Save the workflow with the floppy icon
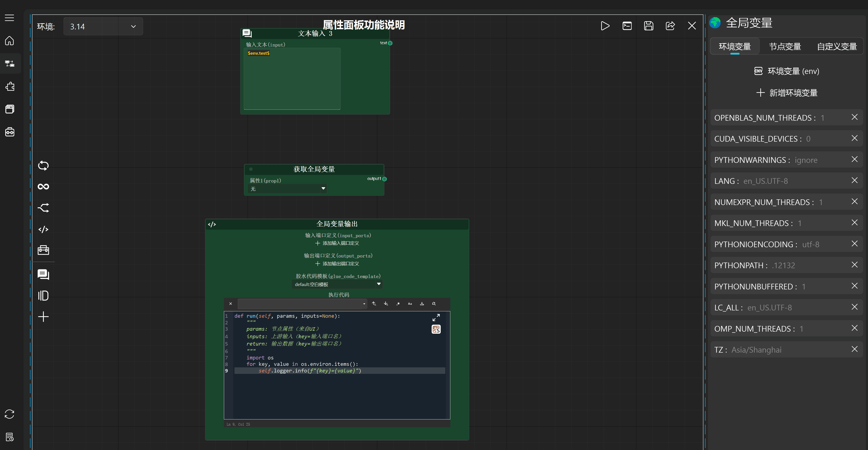 649,26
